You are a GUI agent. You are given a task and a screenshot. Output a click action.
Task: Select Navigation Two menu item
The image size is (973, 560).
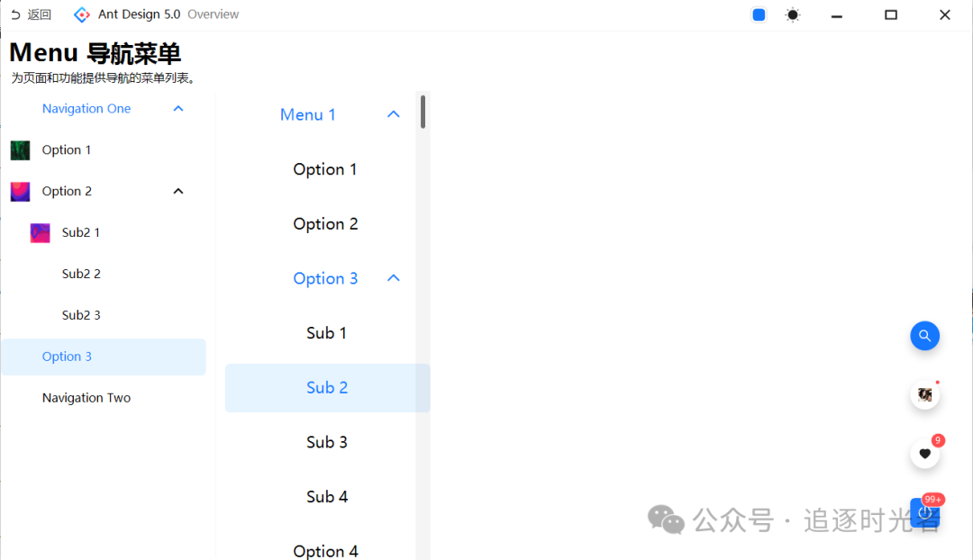coord(103,398)
